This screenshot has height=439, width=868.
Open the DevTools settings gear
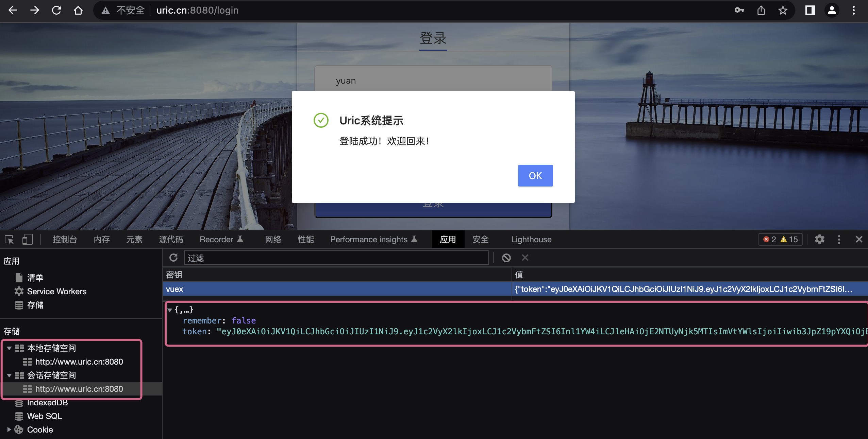820,240
